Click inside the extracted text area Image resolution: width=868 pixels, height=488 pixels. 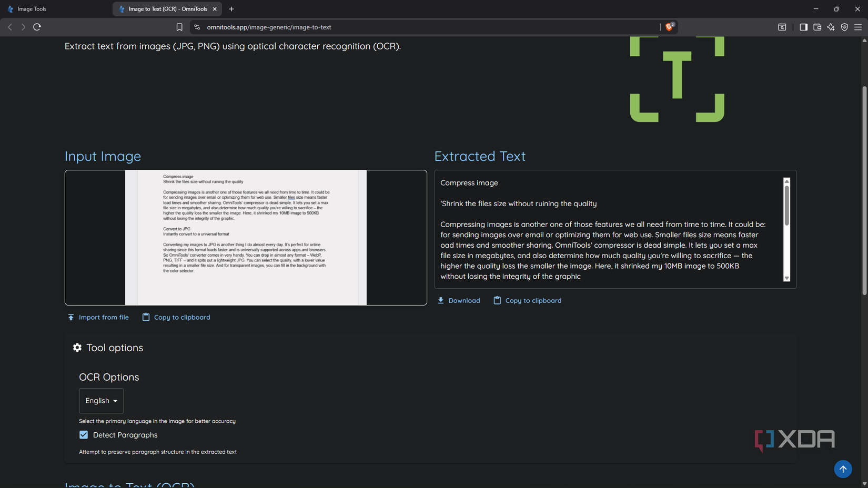pos(610,229)
